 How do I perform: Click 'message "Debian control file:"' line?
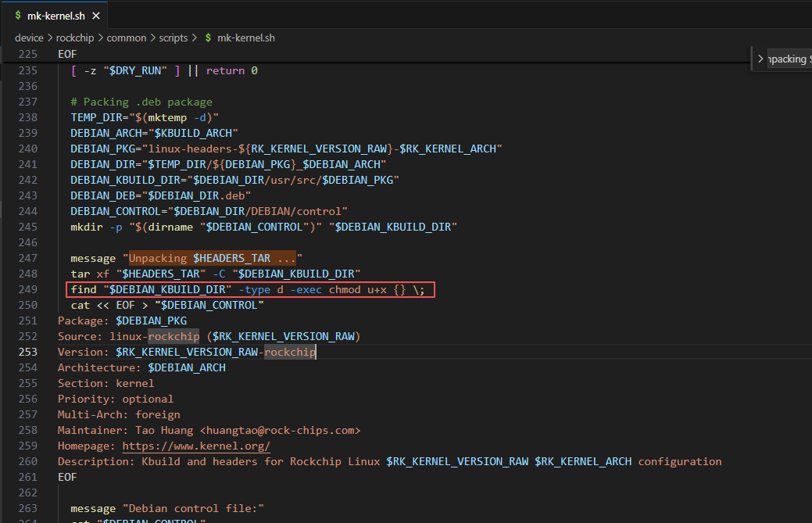tap(167, 508)
